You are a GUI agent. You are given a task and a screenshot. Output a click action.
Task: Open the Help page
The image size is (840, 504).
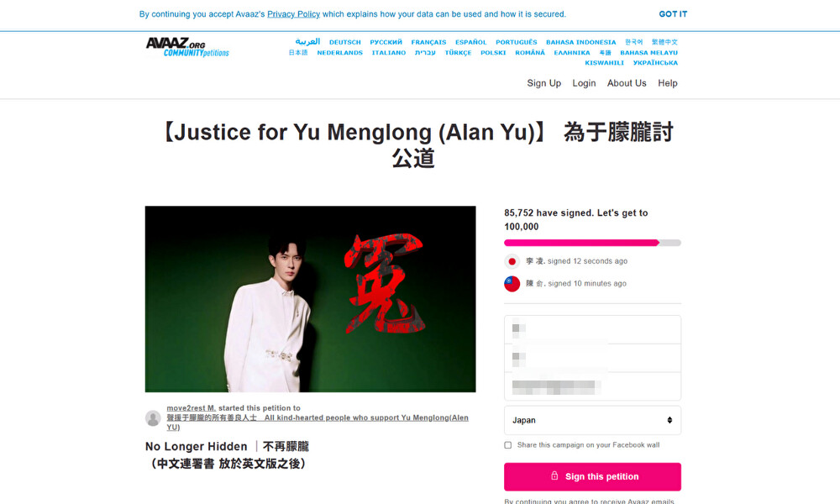point(668,83)
